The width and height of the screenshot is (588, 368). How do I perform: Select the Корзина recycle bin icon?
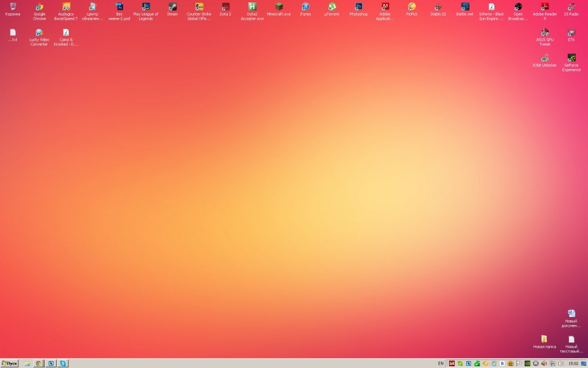click(13, 7)
